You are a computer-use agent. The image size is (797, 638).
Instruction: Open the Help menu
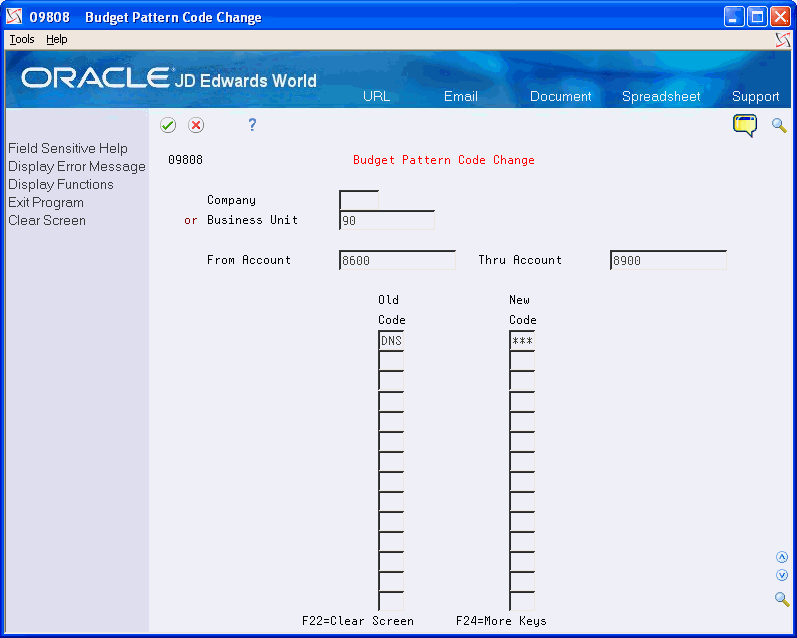[x=56, y=39]
